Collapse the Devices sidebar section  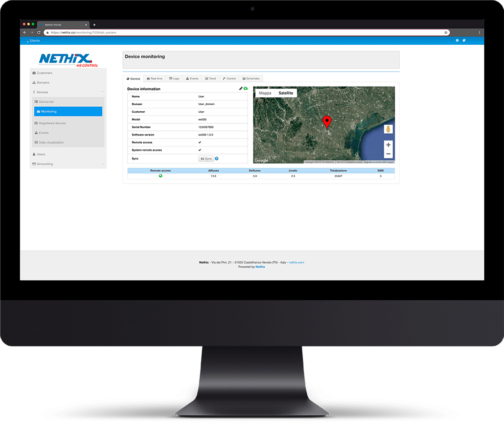[102, 92]
